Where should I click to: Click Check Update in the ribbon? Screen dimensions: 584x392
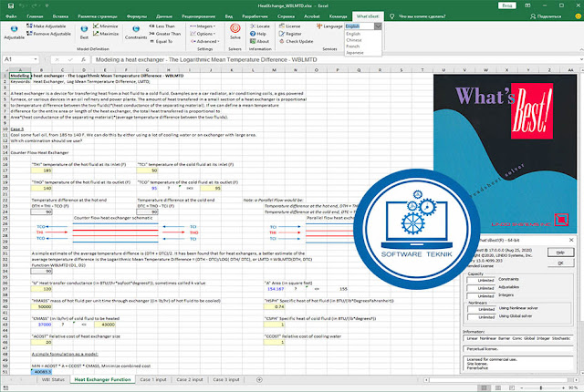tap(296, 41)
